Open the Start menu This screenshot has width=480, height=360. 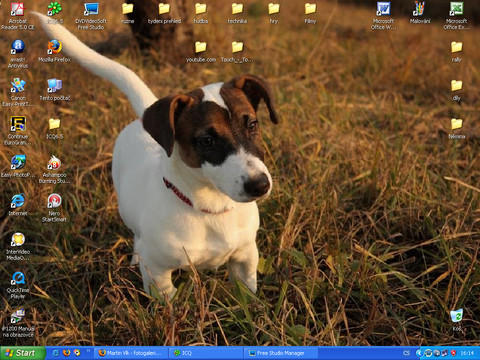tap(22, 353)
